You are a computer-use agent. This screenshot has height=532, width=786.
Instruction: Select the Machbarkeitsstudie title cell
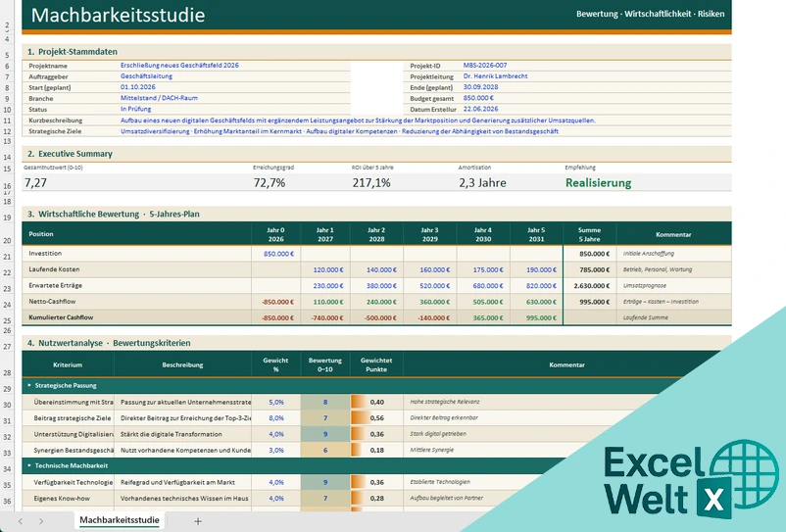(x=119, y=15)
